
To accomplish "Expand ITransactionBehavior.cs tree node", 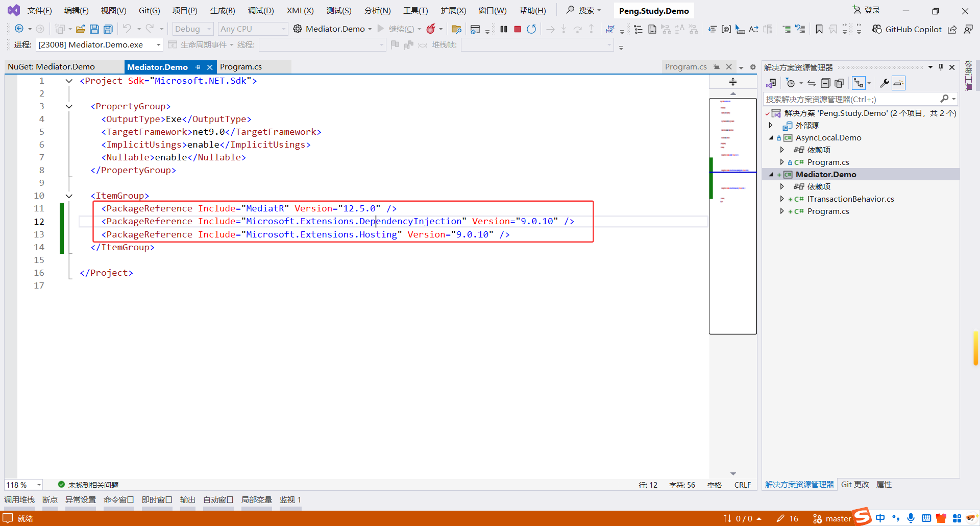I will 781,199.
